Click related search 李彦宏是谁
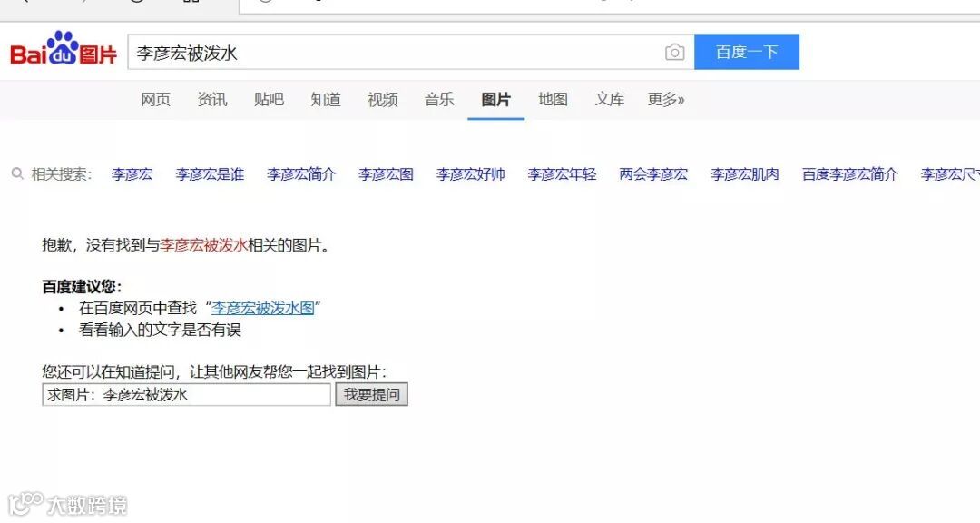 [210, 174]
